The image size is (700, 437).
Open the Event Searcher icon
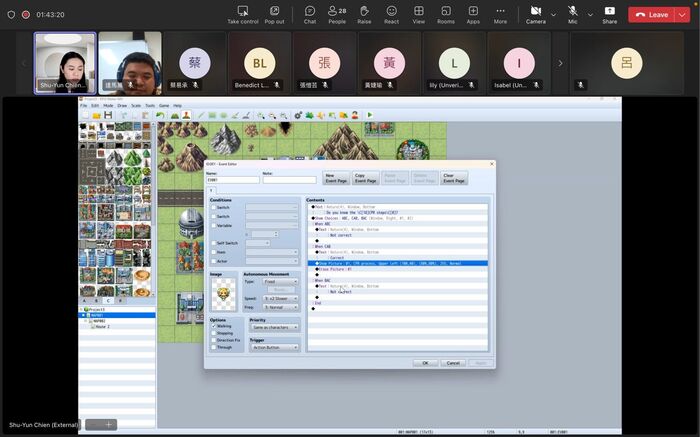[x=332, y=115]
